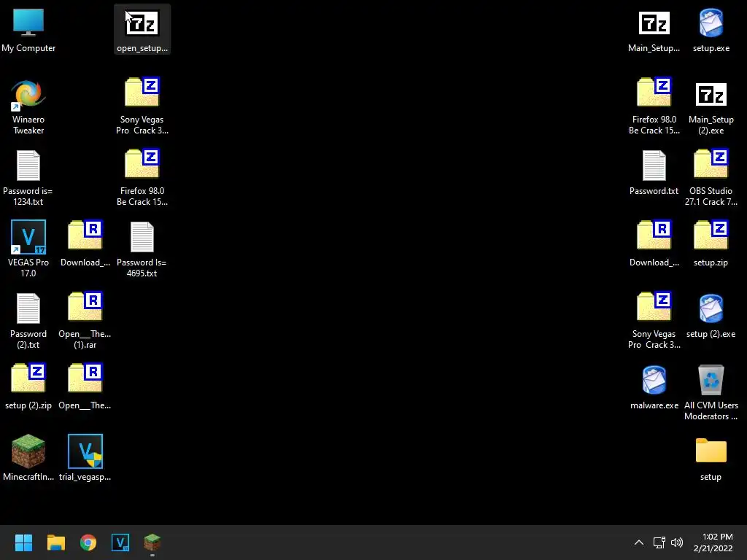The image size is (747, 560).
Task: Open the volume control in tray
Action: tap(676, 542)
